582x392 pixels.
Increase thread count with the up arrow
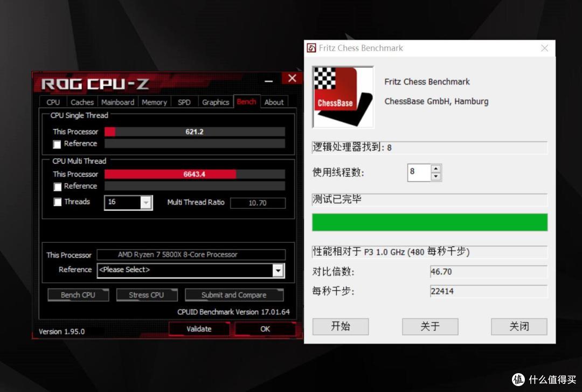(x=436, y=169)
